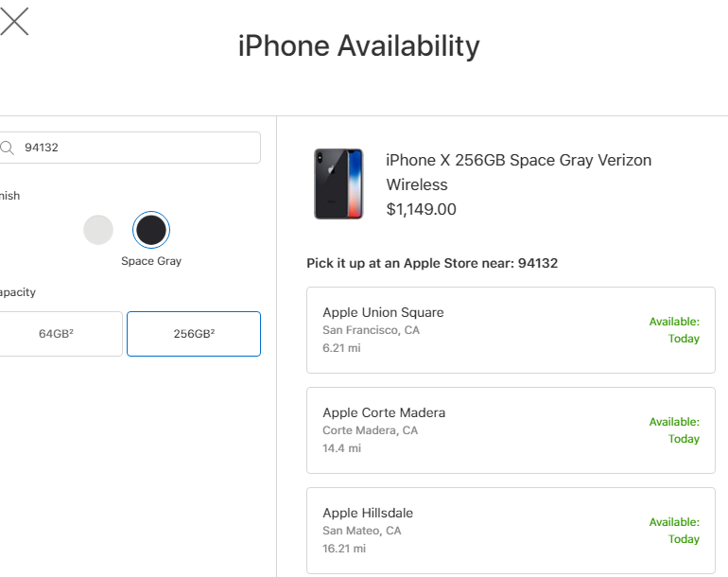728x577 pixels.
Task: Click the iPhone X 256GB product title
Action: tap(519, 172)
